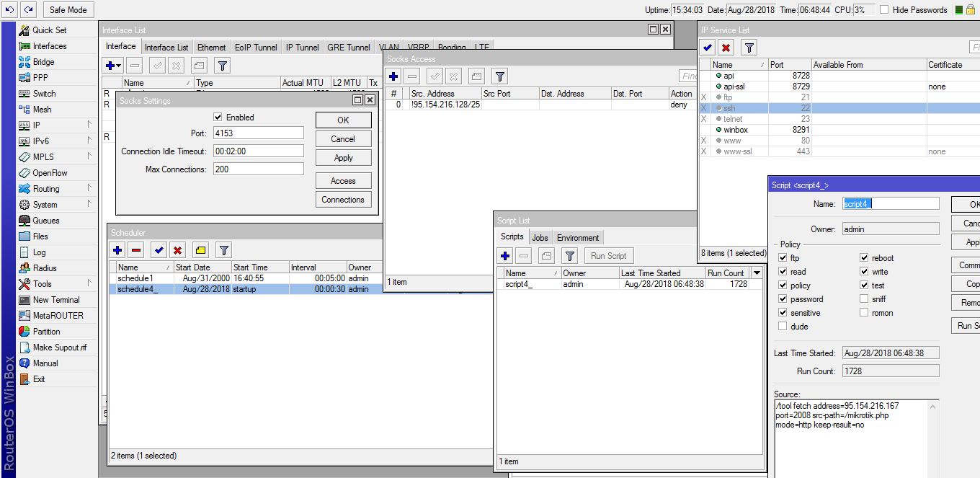Viewport: 980px width, 478px height.
Task: Click the redo arrow in top toolbar
Action: pyautogui.click(x=28, y=9)
